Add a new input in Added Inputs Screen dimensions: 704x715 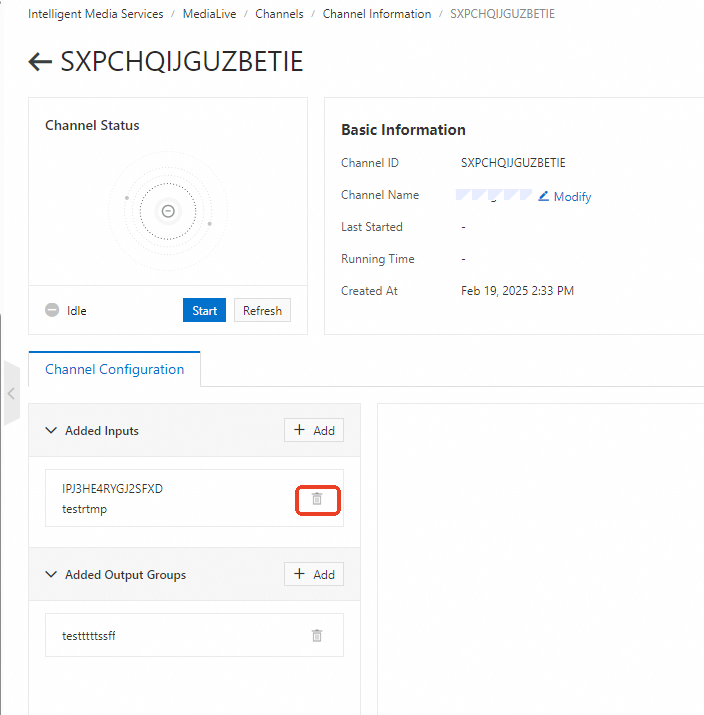coord(314,430)
